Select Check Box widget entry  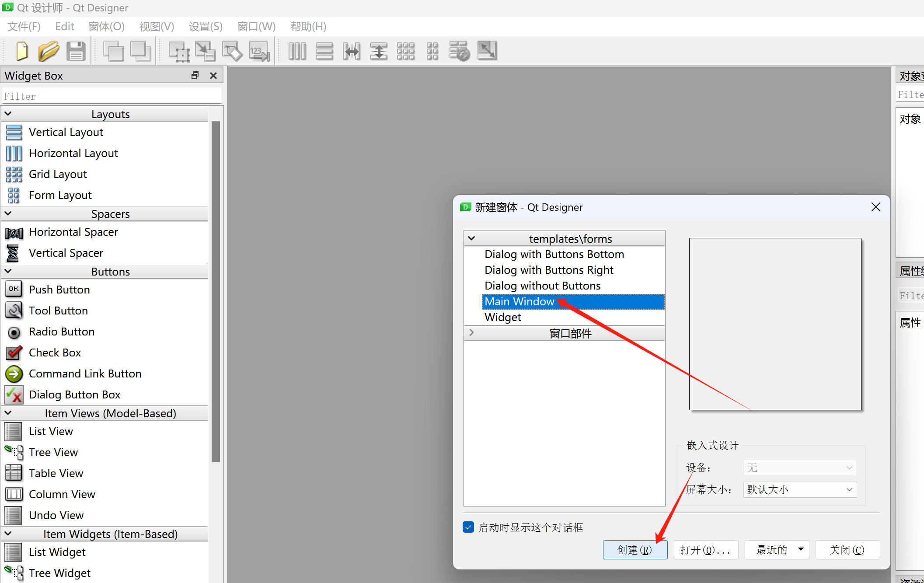point(55,353)
